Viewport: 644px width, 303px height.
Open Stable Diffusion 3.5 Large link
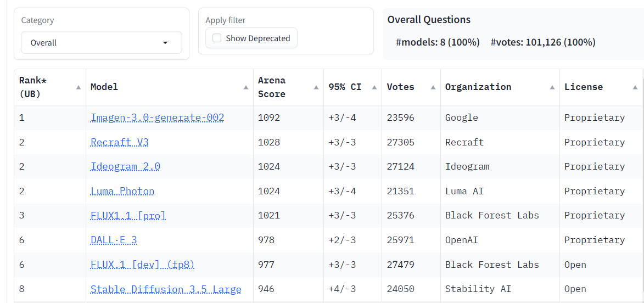coord(166,289)
